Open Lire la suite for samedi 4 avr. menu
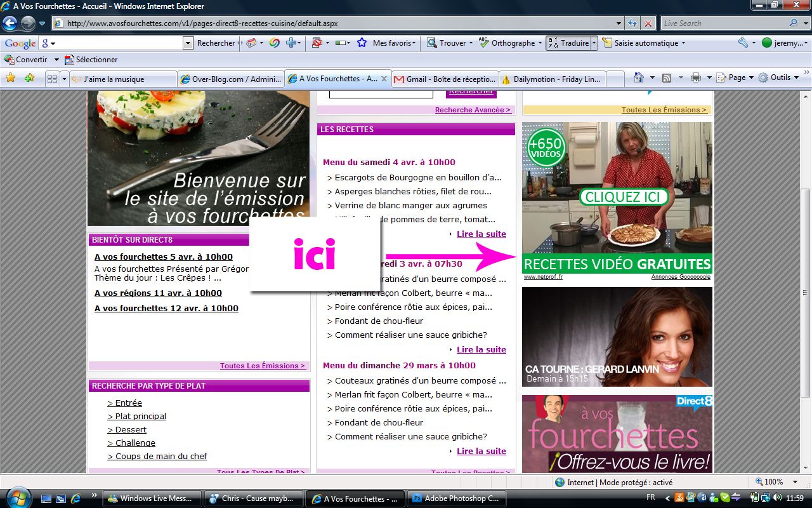Screen dimensions: 812x508 coord(481,234)
